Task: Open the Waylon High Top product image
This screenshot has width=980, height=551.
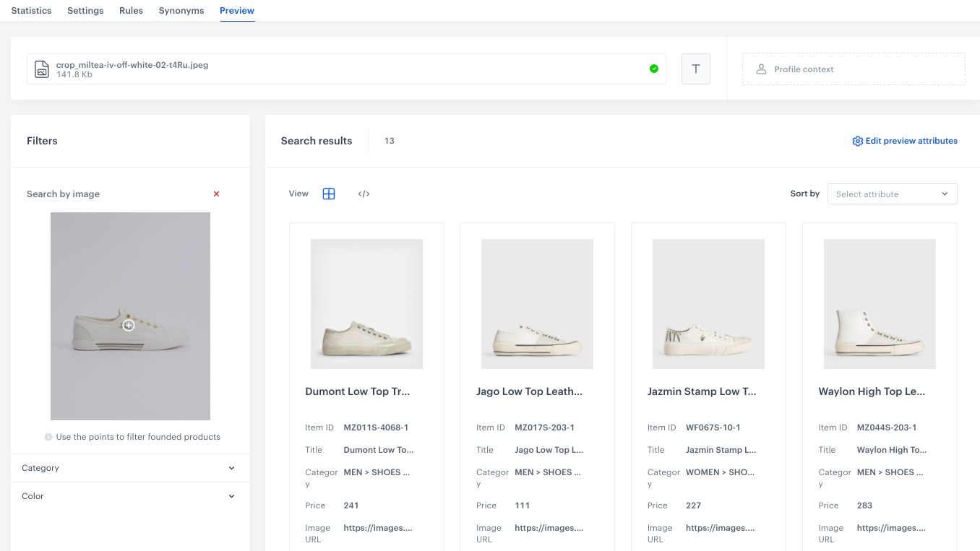Action: (880, 304)
